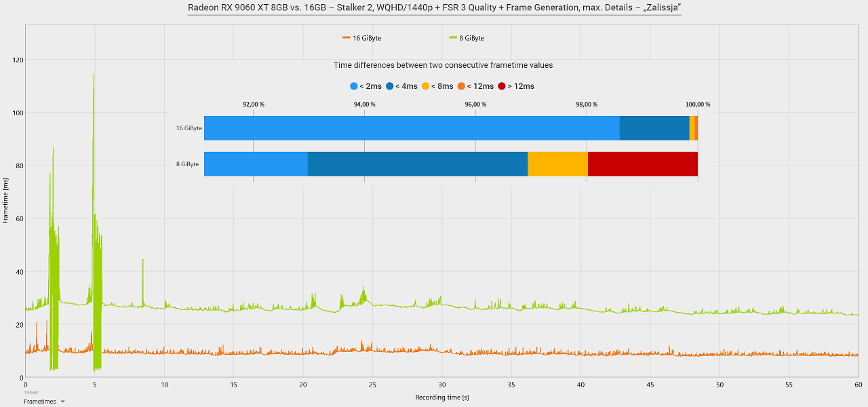Click the '92,00 %' axis tick label
868x407 pixels.
pos(254,104)
